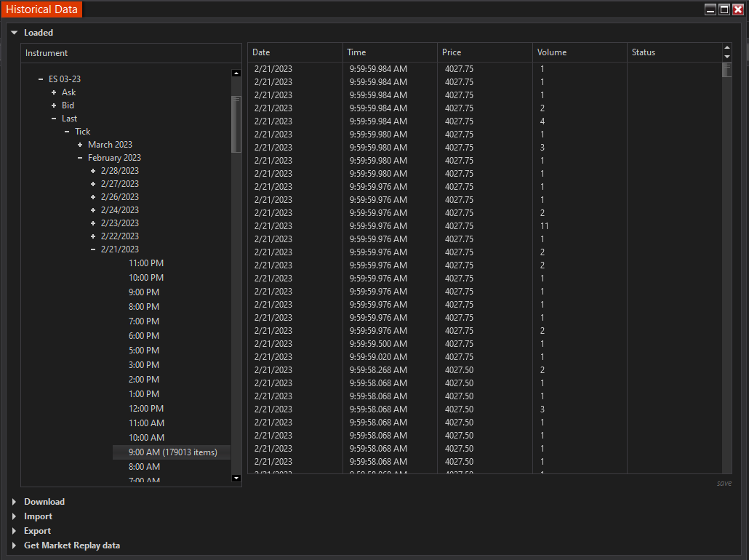Select the 8:00 PM hour entry

(144, 307)
